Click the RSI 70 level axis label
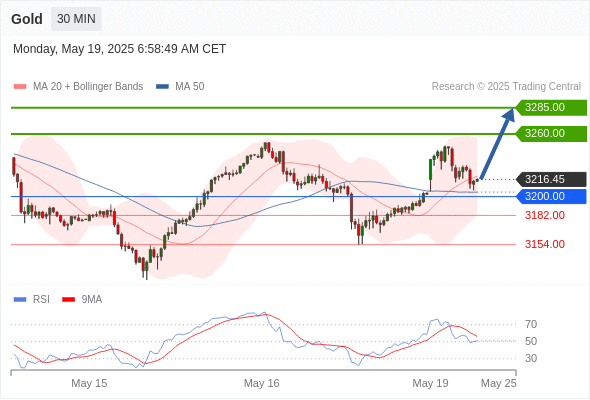 [x=531, y=324]
